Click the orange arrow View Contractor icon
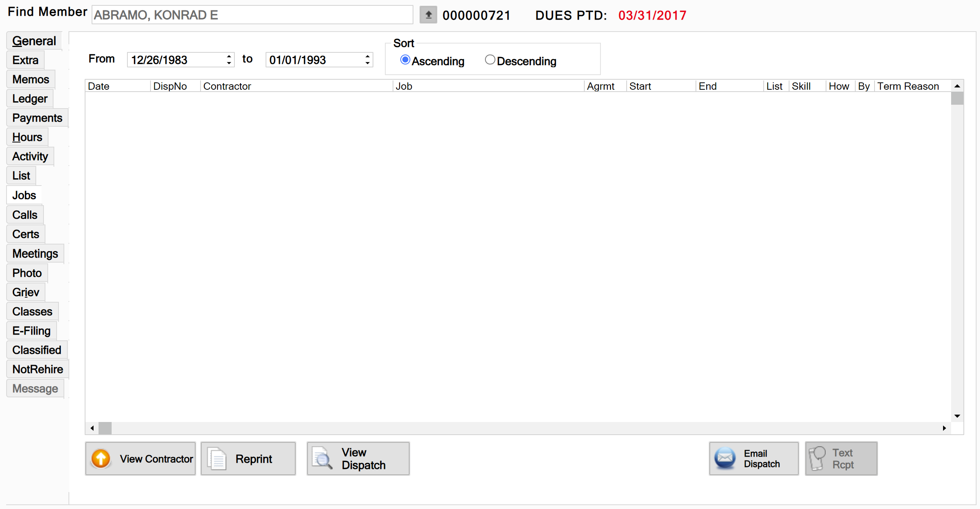Viewport: 980px width, 509px height. point(101,459)
